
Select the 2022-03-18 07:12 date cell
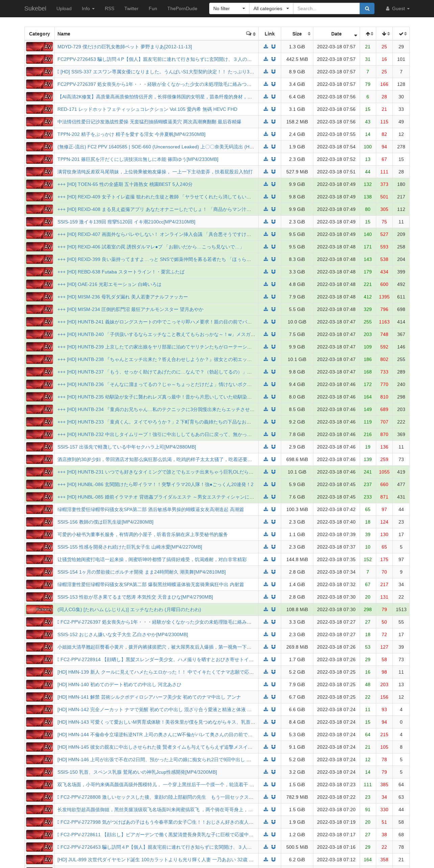point(336,860)
